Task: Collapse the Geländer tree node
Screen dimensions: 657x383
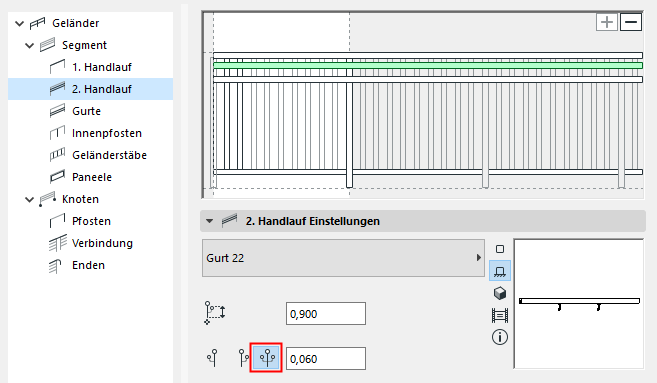Action: click(x=19, y=23)
